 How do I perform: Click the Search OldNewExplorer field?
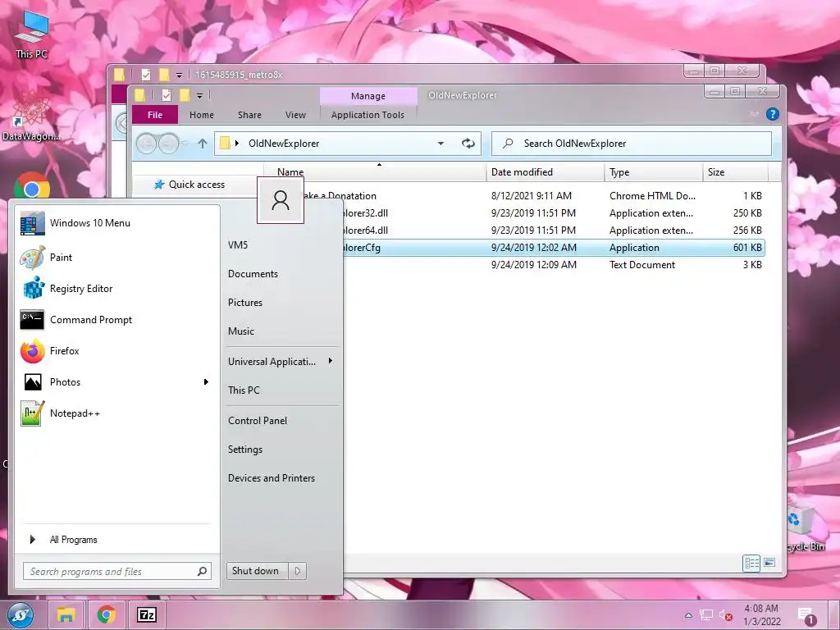coord(632,143)
